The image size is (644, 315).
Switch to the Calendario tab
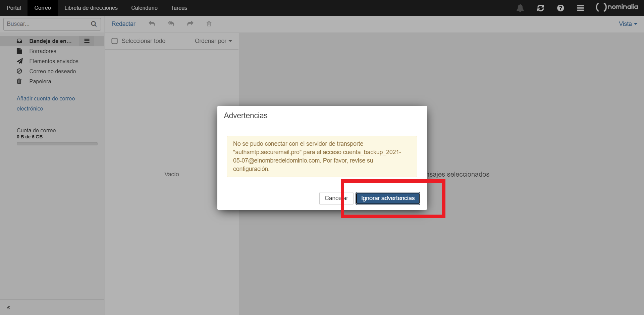click(x=144, y=8)
